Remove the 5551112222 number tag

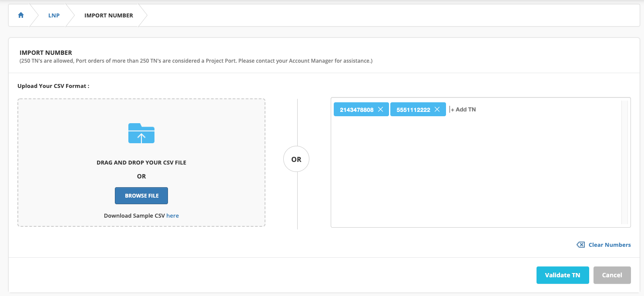437,110
